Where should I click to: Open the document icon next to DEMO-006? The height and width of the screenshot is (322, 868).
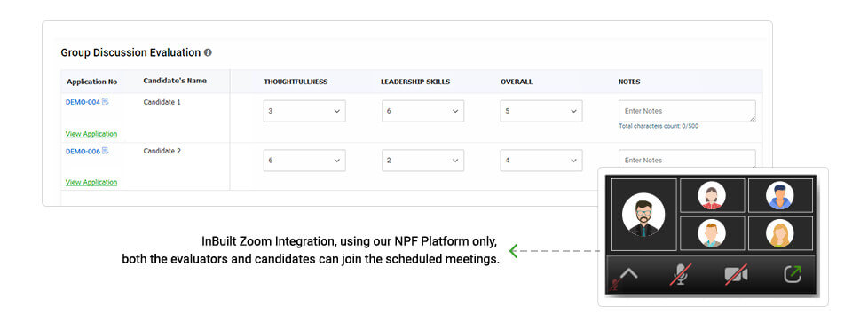click(x=106, y=151)
